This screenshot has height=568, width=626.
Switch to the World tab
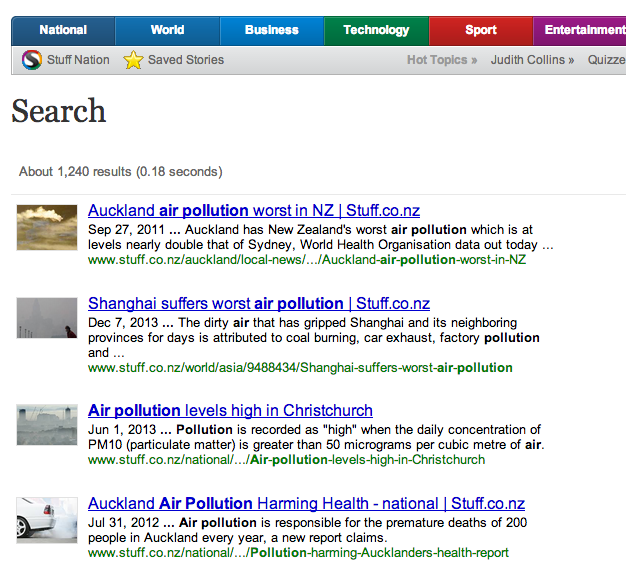click(167, 30)
